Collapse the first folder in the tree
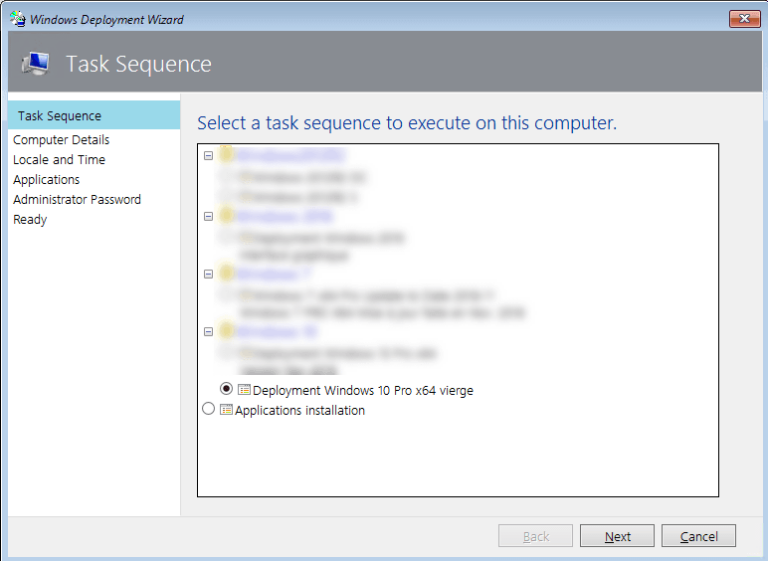 pos(208,156)
